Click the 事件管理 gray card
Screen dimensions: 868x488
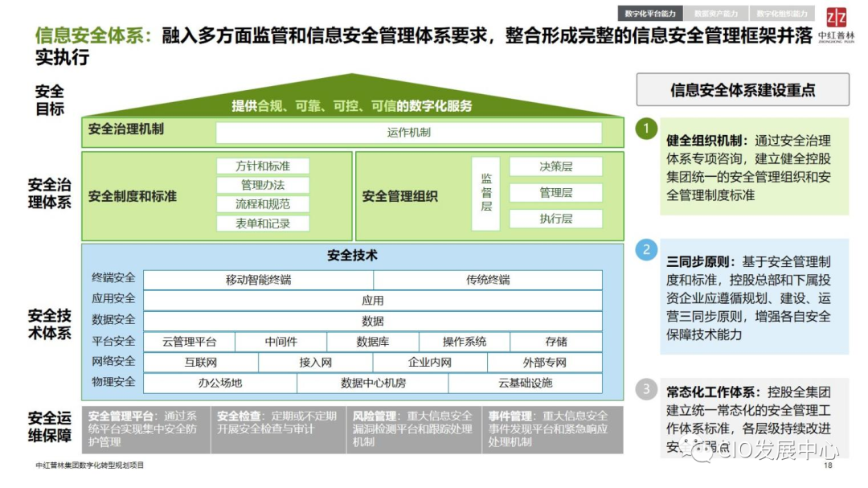pyautogui.click(x=552, y=430)
